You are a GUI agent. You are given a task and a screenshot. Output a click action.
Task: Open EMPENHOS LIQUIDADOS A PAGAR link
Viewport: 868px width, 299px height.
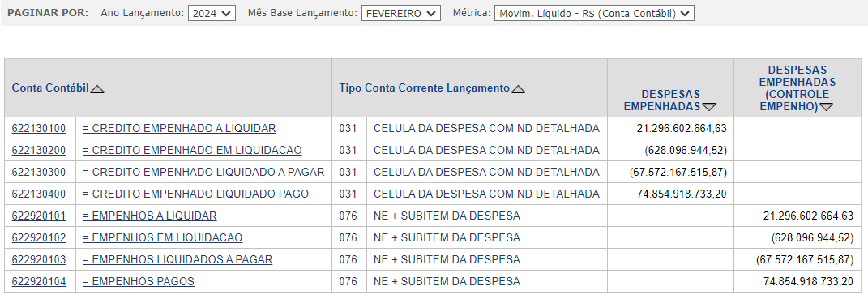(177, 259)
